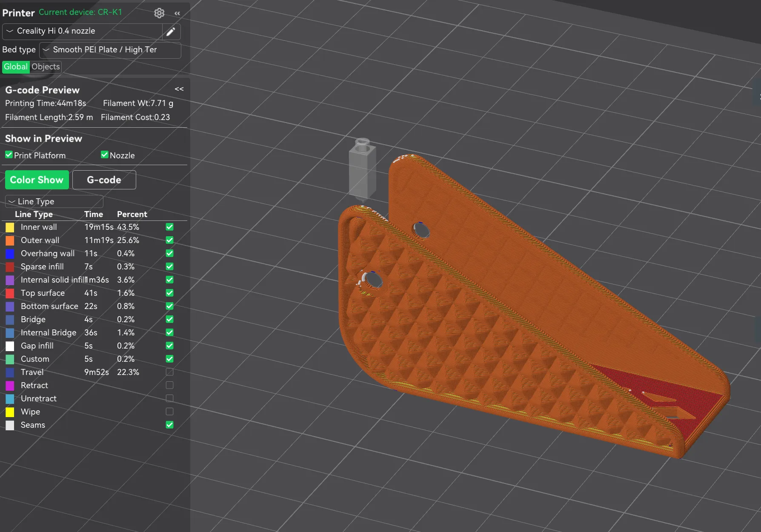
Task: Click the nozzle model in viewport
Action: point(362,170)
